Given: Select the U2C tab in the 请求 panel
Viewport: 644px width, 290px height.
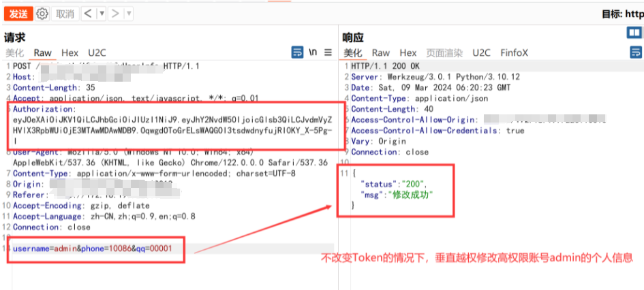Looking at the screenshot, I should click(x=97, y=53).
